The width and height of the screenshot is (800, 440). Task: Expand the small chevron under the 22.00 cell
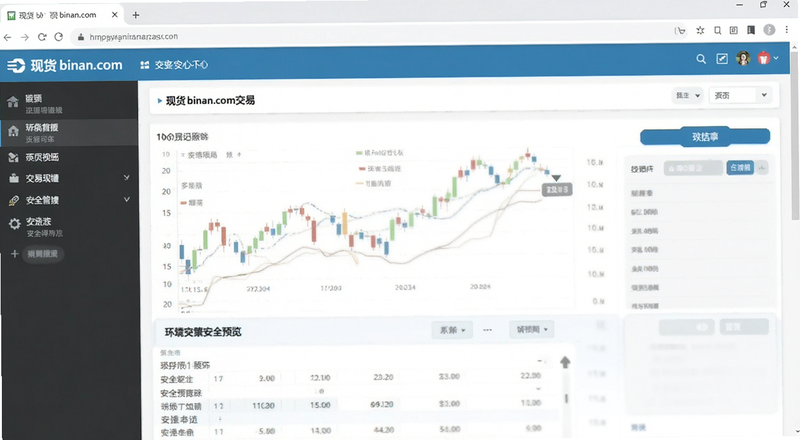(538, 389)
